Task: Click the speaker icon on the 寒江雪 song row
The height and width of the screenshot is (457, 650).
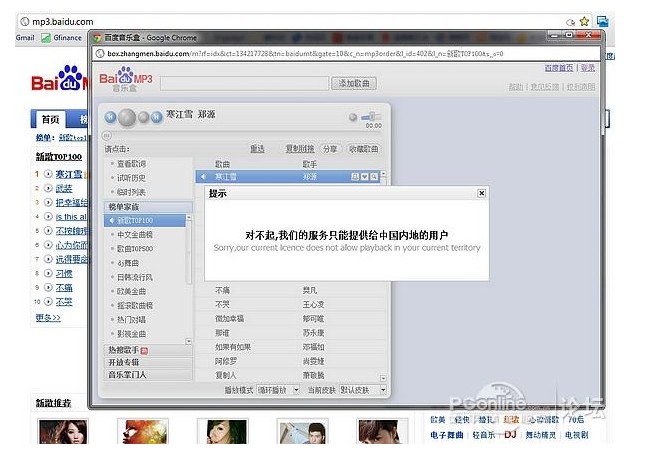Action: click(x=203, y=177)
